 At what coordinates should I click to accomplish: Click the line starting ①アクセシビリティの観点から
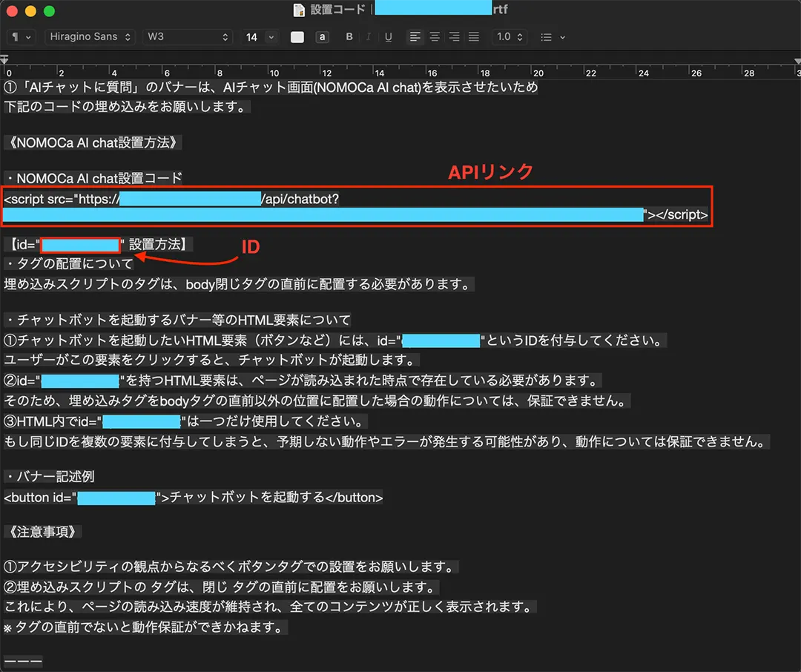231,567
